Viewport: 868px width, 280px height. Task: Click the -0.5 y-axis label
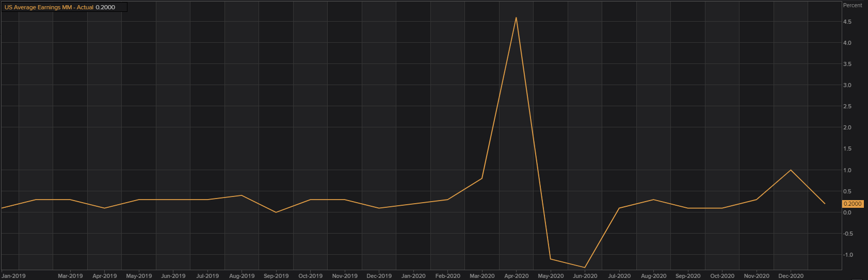tap(847, 234)
